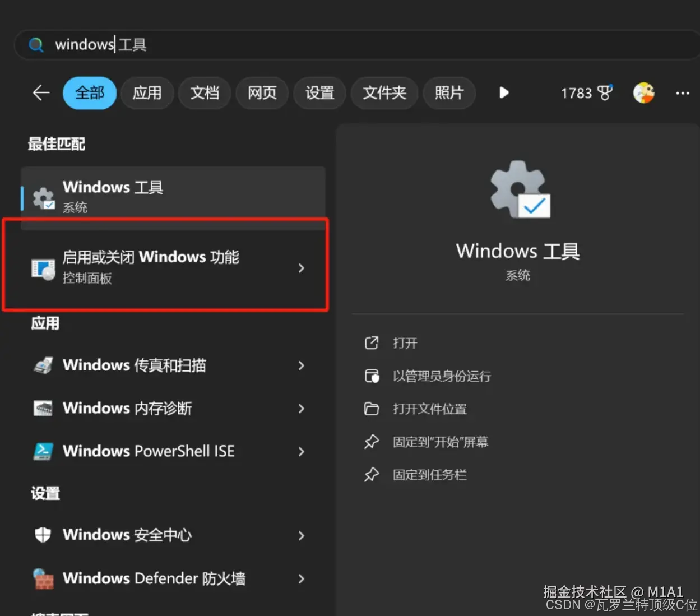Choose 打开 in the preview pane

(x=405, y=343)
